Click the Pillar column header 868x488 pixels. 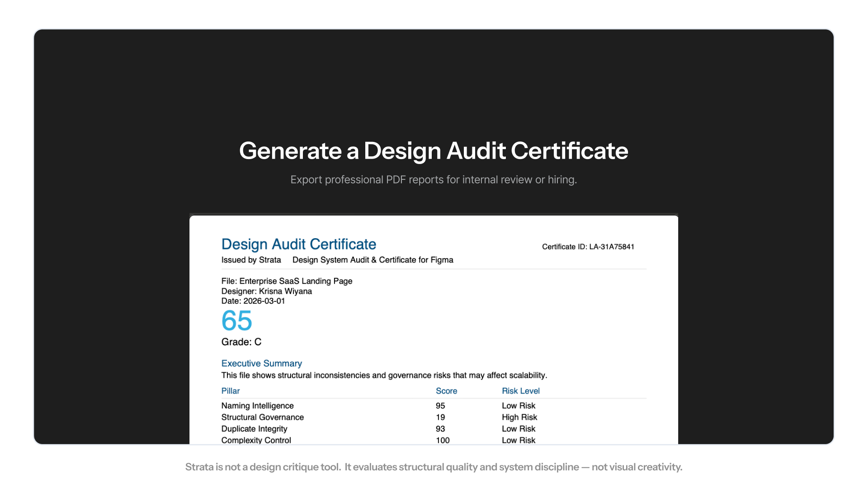pos(230,391)
